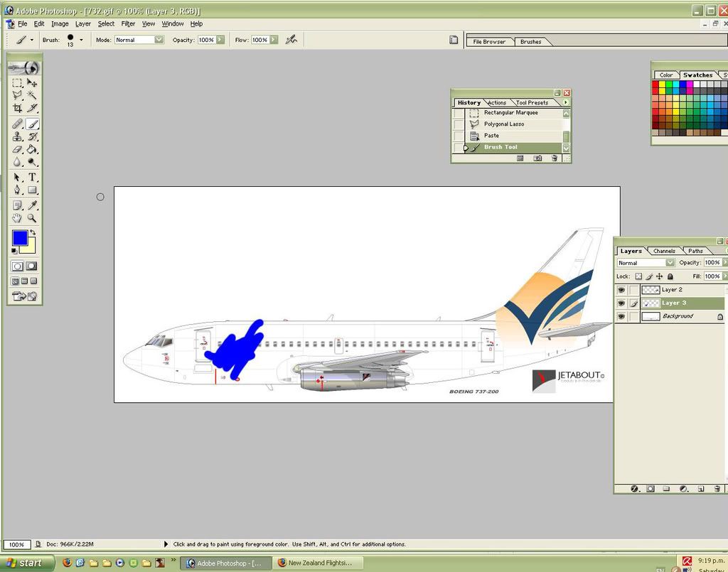Create new snapshot in History panel
Screen dimensions: 728x572
(x=537, y=158)
